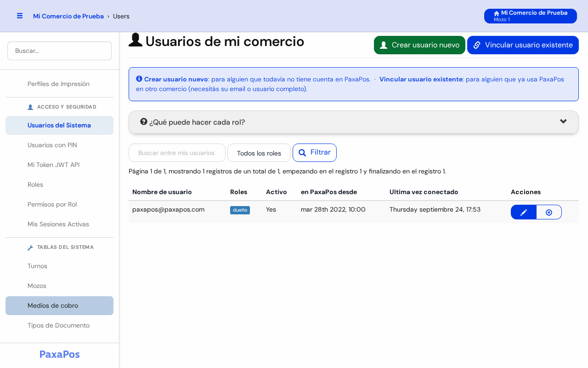Screen dimensions: 588x368
Task: Click 'Crear usuario nuevo' button
Action: click(419, 45)
